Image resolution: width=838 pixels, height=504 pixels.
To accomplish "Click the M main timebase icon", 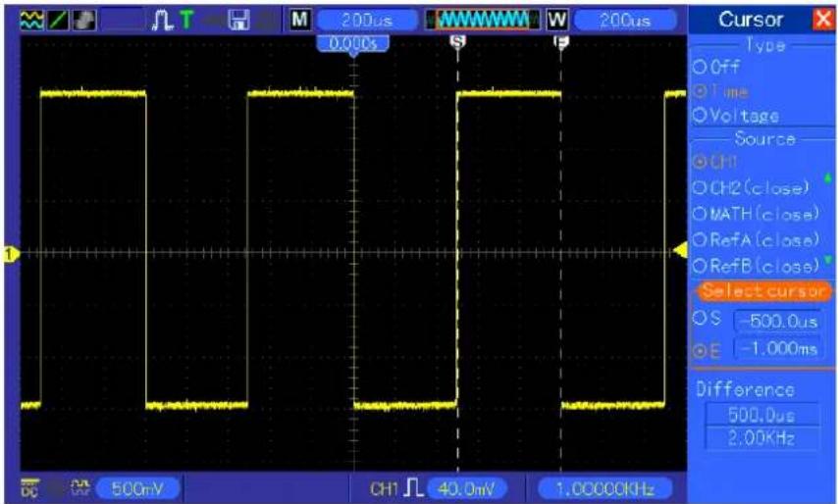I will point(300,21).
